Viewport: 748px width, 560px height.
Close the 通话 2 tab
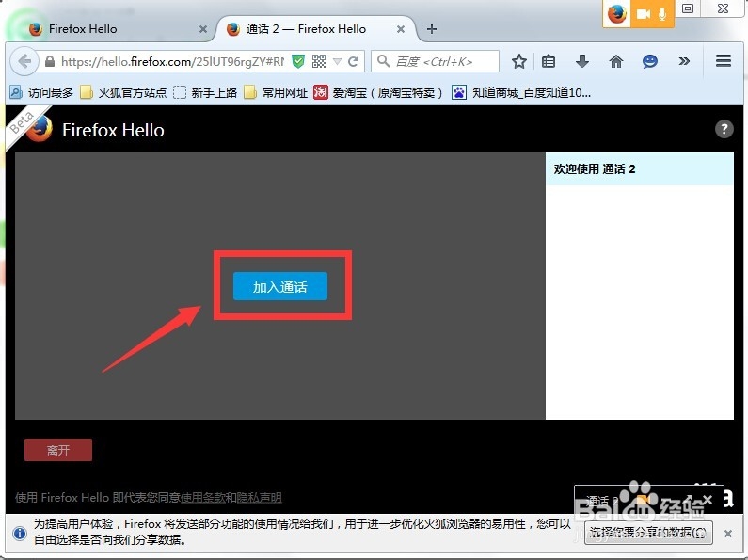click(401, 29)
